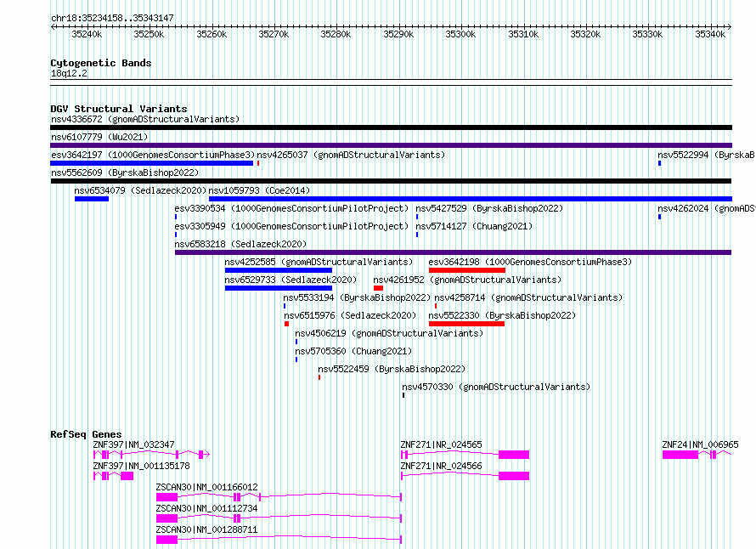
Task: Click nsv5533194 (ByrskaBishop2022) label
Action: [x=357, y=297]
